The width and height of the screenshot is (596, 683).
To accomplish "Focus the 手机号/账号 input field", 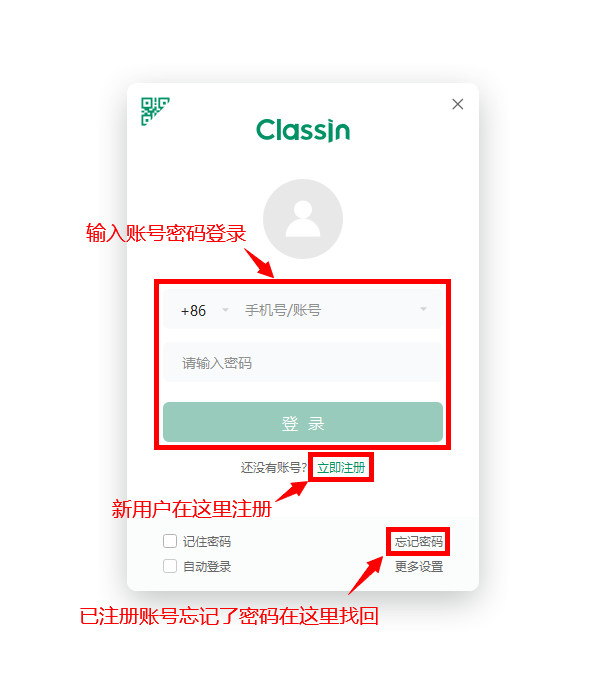I will click(327, 310).
